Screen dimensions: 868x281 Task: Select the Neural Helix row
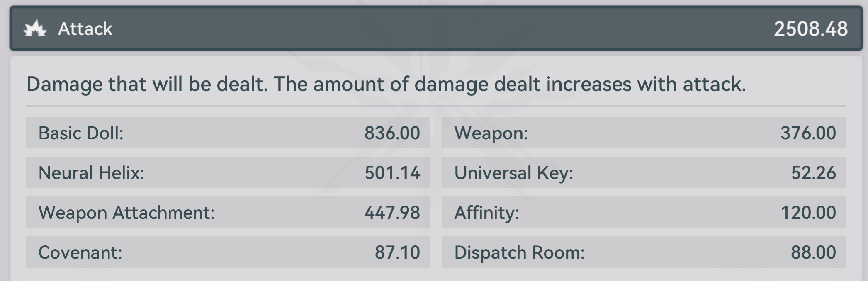(x=228, y=172)
